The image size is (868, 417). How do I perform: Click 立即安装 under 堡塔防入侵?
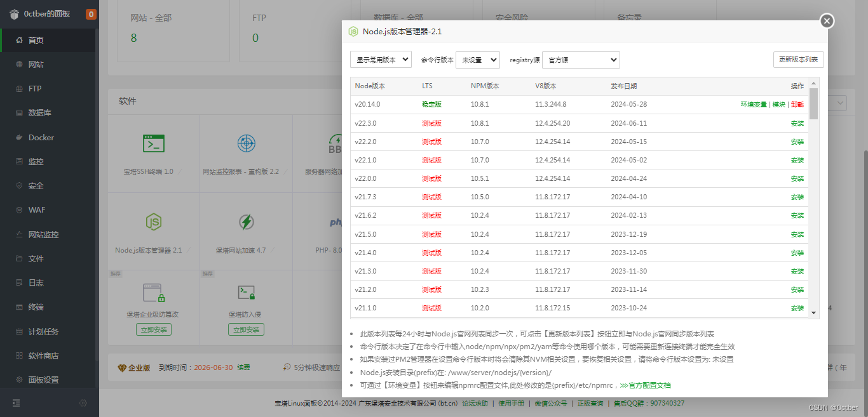click(247, 329)
